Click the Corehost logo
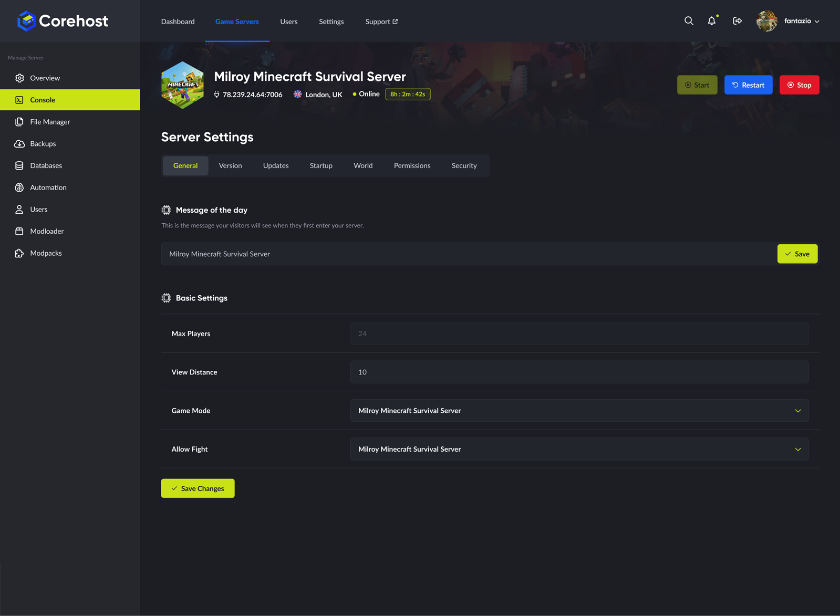 (63, 21)
